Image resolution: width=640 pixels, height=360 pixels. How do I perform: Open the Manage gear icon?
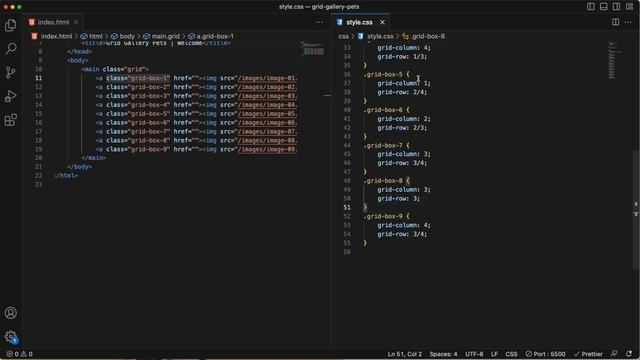tap(11, 337)
